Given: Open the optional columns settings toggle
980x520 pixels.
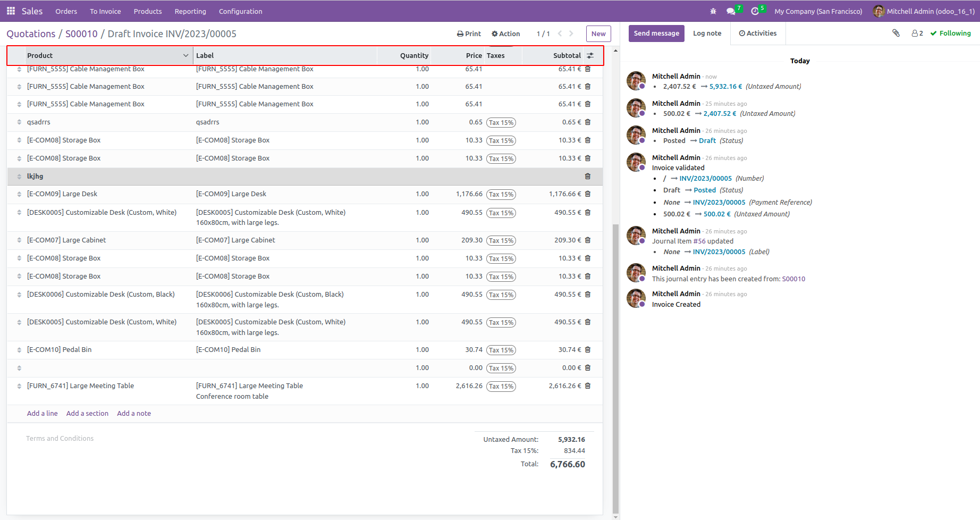Looking at the screenshot, I should 590,55.
